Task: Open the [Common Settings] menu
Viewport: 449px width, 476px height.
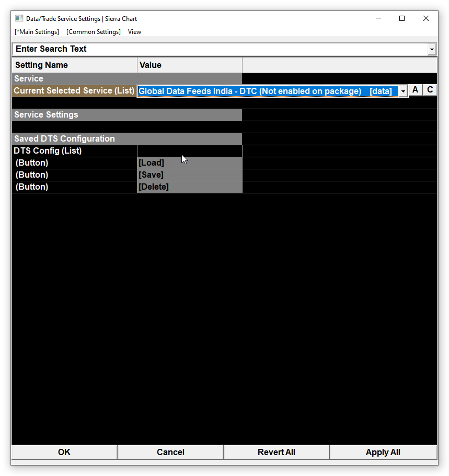Action: pos(94,32)
